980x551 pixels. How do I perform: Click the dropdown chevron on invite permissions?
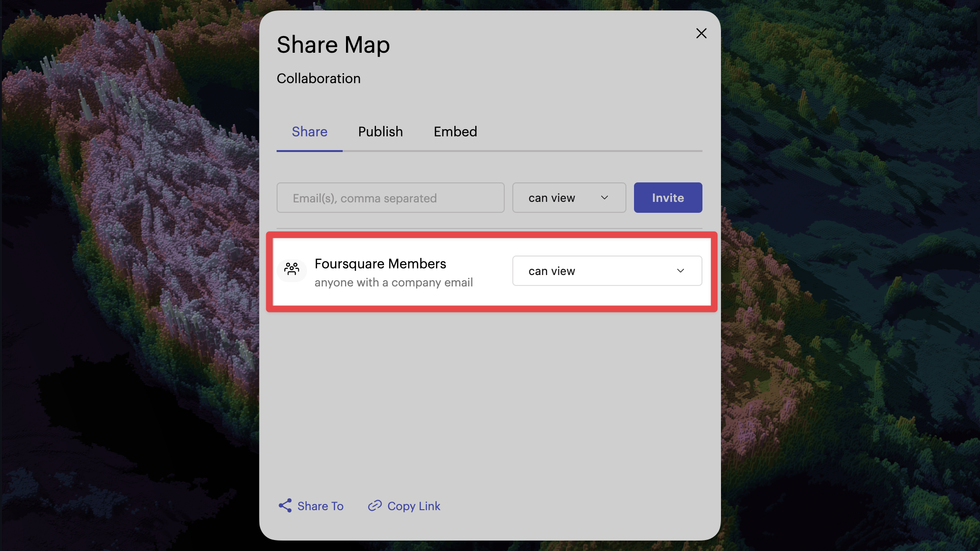tap(605, 197)
